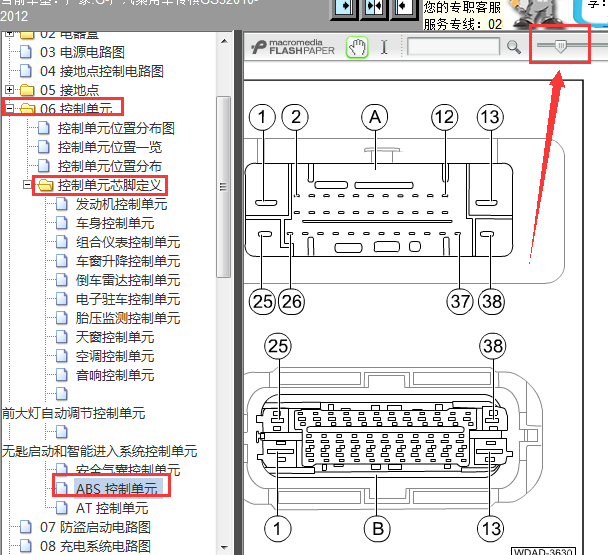Image resolution: width=608 pixels, height=555 pixels.
Task: Click document icon beside 空调控制单元
Action: pyautogui.click(x=62, y=356)
